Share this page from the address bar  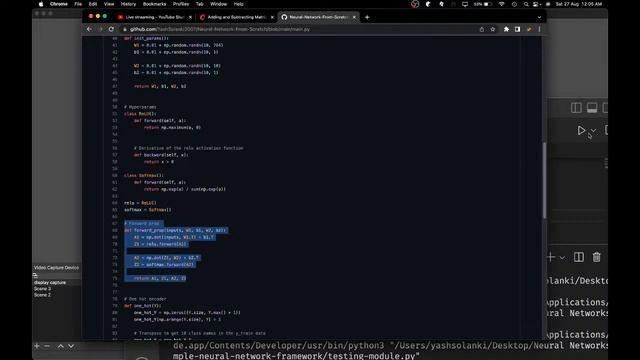[482, 29]
